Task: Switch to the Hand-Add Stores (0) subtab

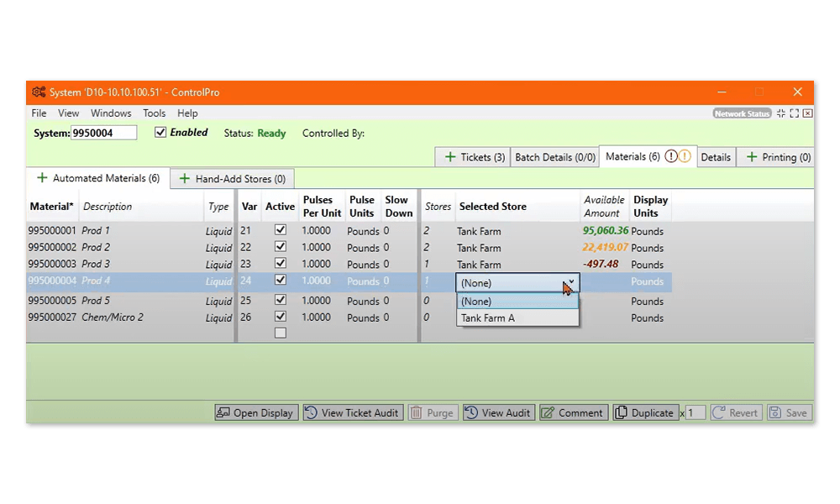Action: point(232,179)
